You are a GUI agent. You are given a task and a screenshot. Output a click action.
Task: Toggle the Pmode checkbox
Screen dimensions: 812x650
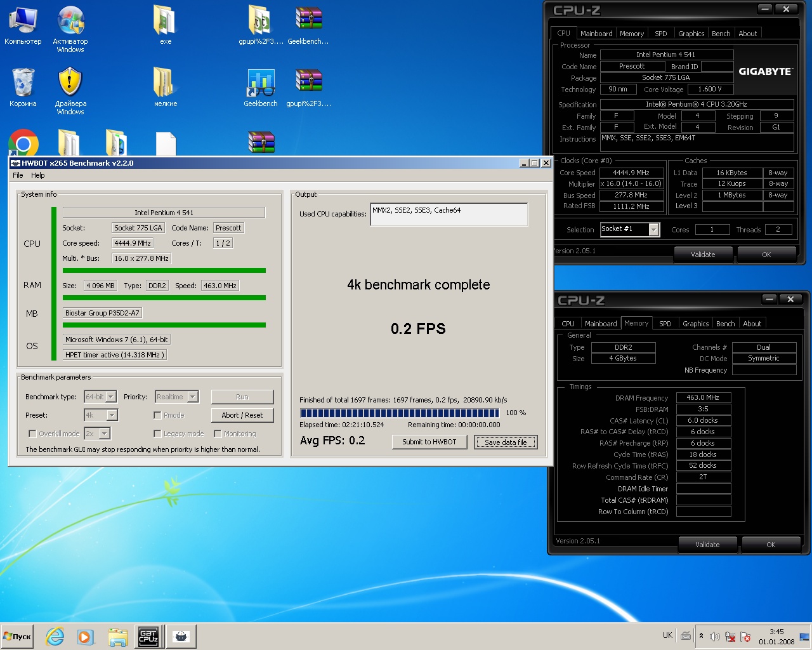pyautogui.click(x=157, y=415)
